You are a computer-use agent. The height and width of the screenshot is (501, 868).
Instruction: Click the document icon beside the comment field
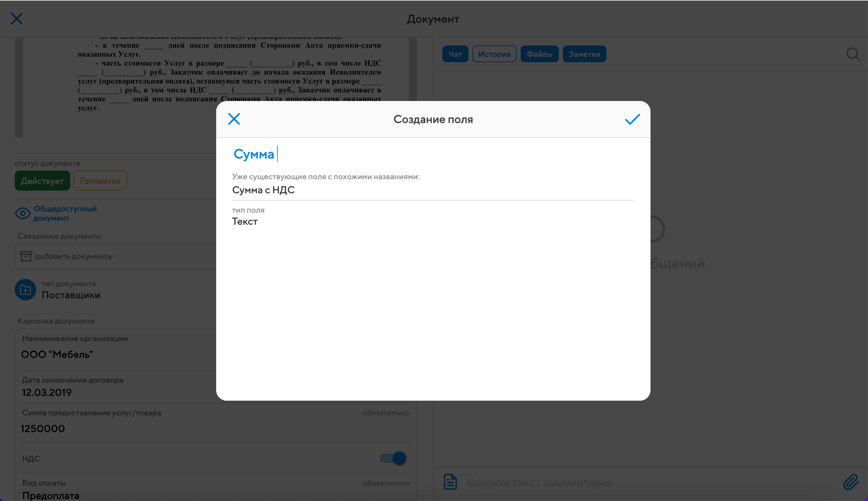point(450,482)
